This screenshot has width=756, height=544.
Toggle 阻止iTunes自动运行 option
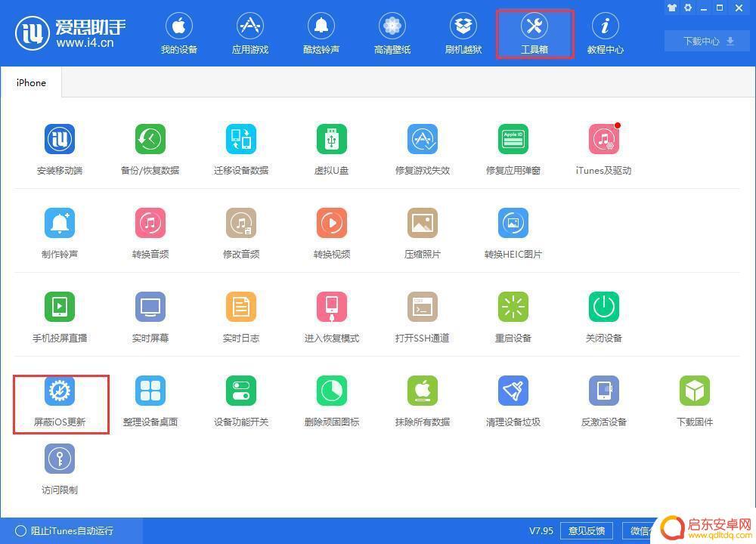coord(64,530)
